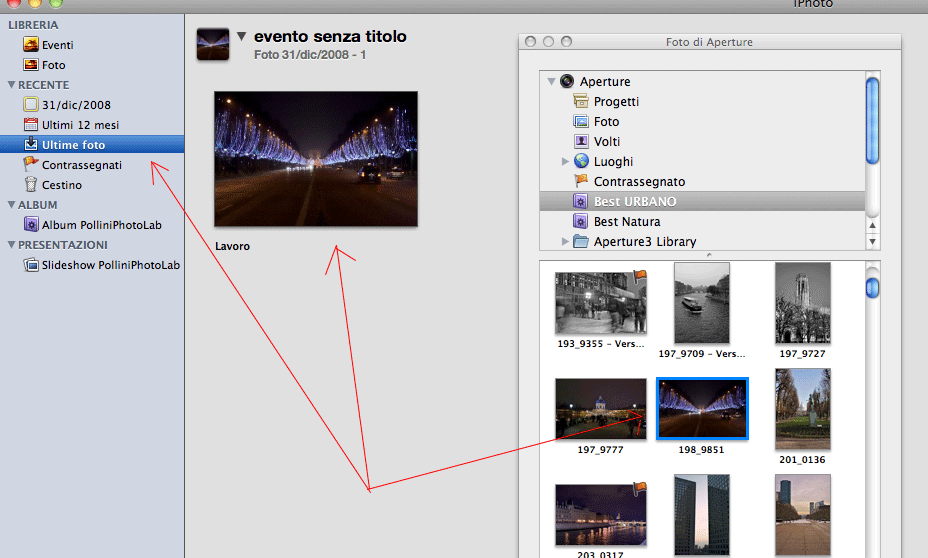The height and width of the screenshot is (558, 928).
Task: Select Best Natura in the Aperture list
Action: [x=627, y=221]
